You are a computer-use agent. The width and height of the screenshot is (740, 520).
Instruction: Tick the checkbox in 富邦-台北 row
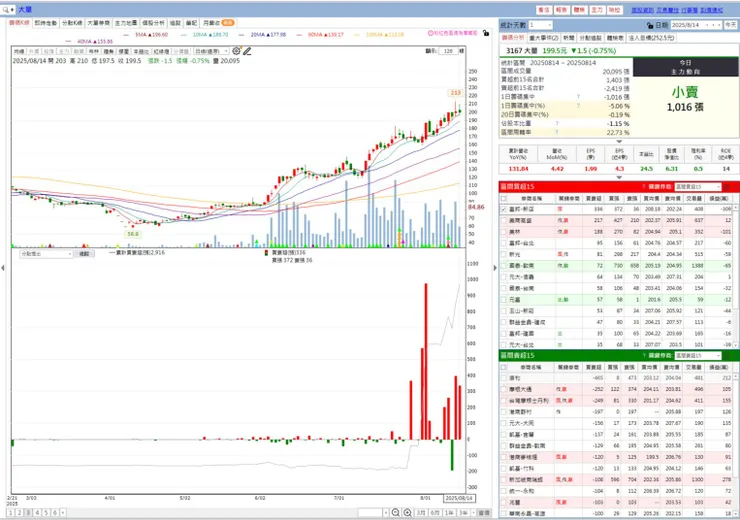pyautogui.click(x=504, y=243)
